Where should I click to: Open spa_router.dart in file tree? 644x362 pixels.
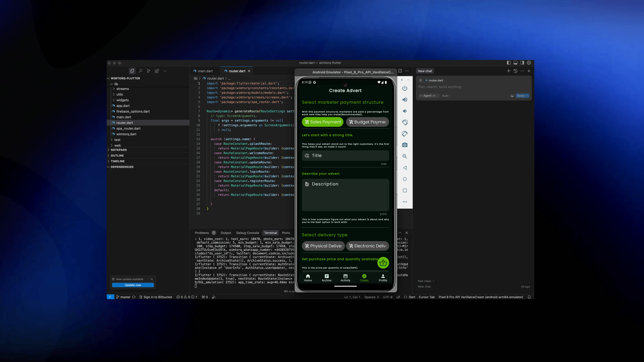[128, 128]
